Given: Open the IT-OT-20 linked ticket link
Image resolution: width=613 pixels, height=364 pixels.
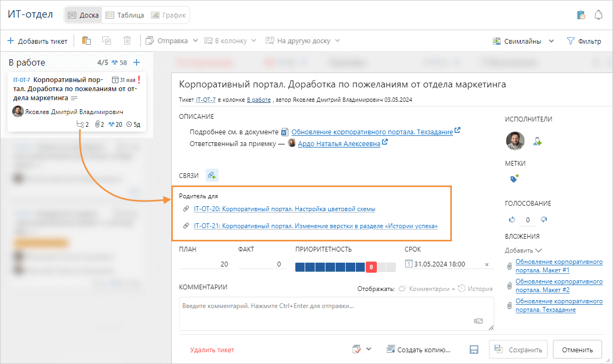Looking at the screenshot, I should point(284,209).
